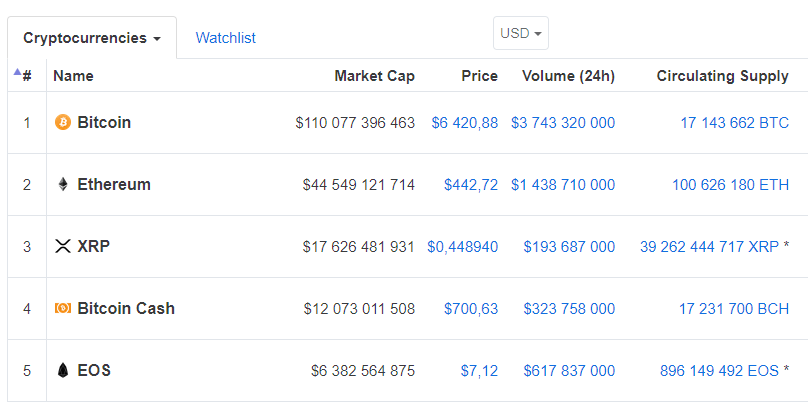Switch to the Watchlist tab
Viewport: 808px width, 402px height.
coord(225,38)
